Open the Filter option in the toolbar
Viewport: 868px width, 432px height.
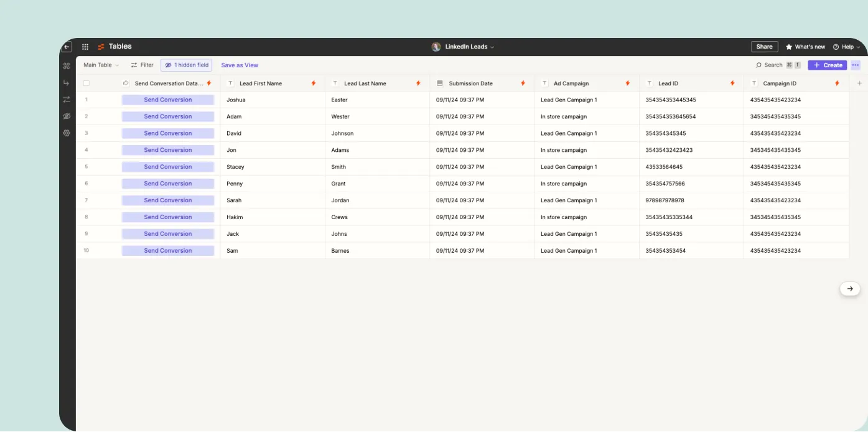[x=142, y=65]
